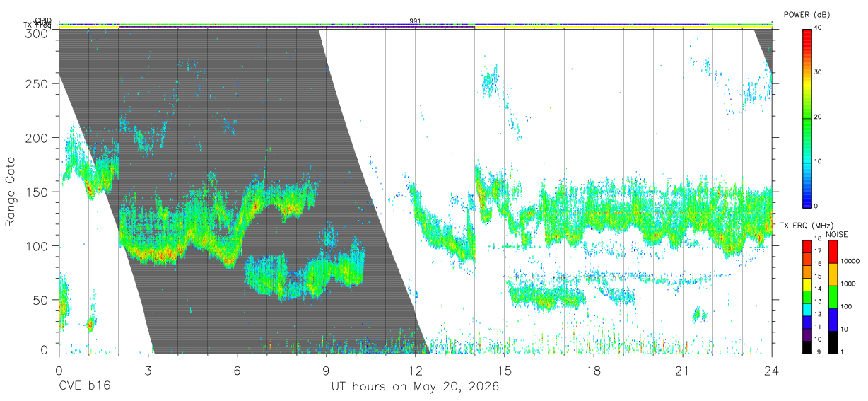Click the 200 tick label on range axis

(36, 138)
